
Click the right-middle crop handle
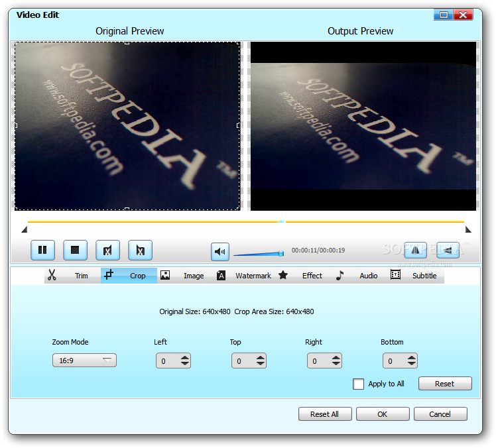tap(239, 125)
